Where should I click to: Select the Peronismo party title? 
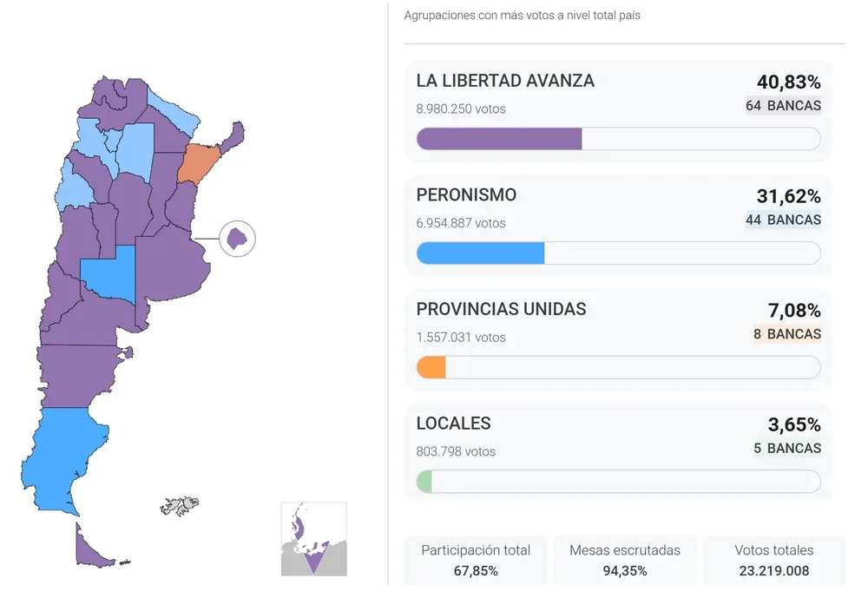pyautogui.click(x=466, y=195)
